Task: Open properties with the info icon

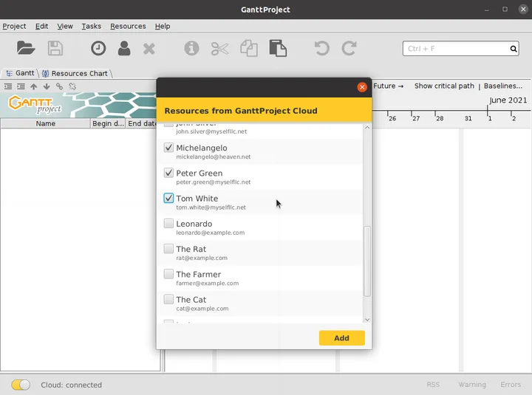Action: [191, 48]
